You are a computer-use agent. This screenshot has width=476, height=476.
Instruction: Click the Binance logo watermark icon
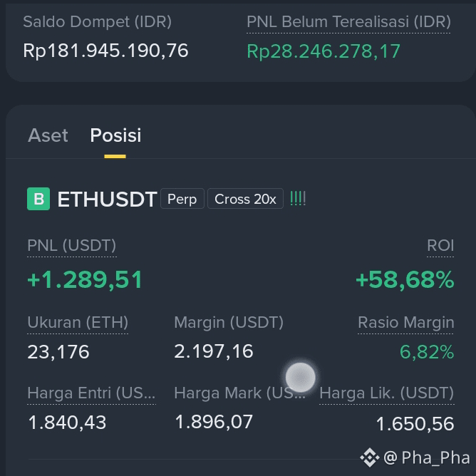(369, 457)
